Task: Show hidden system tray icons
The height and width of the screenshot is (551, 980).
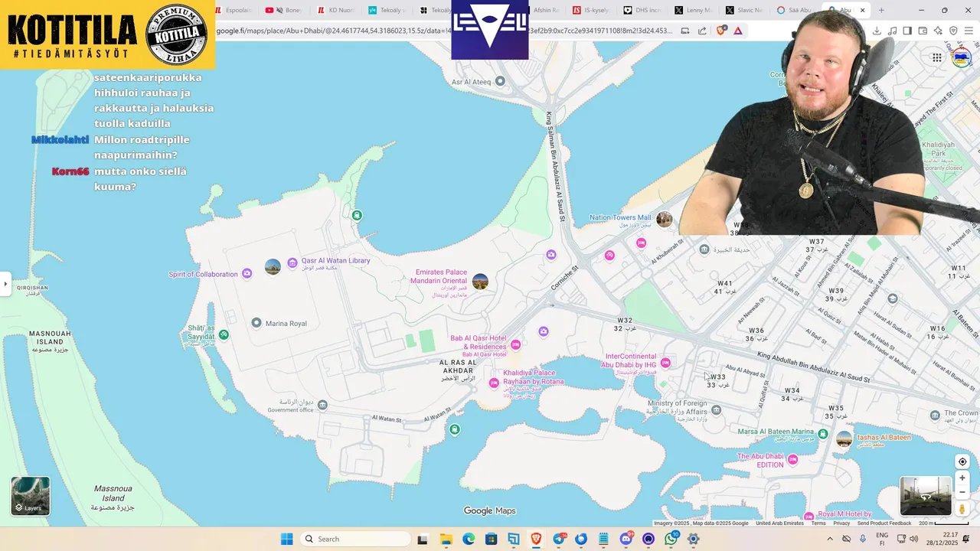Action: point(830,539)
